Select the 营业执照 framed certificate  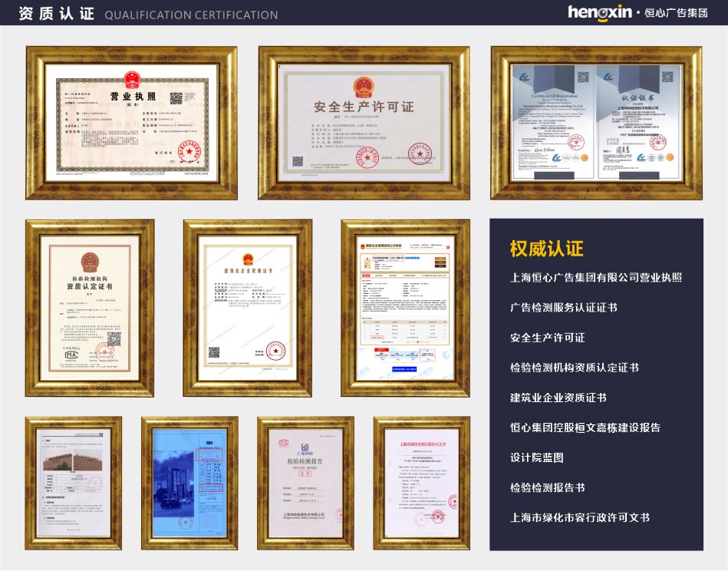pos(130,123)
